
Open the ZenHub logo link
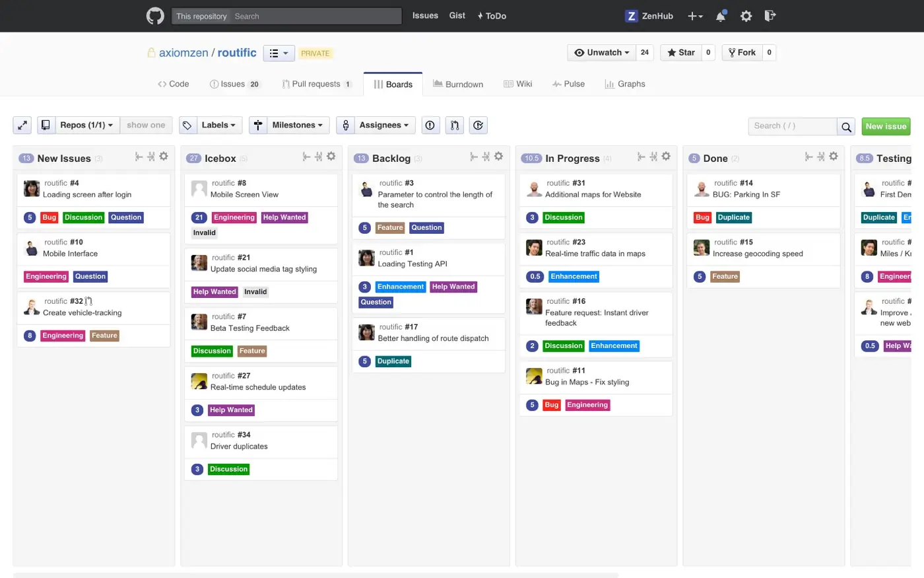tap(649, 16)
